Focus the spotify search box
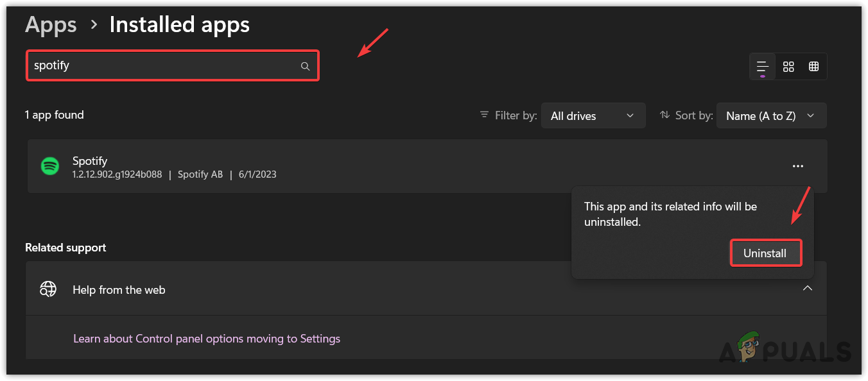Viewport: 868px width, 381px height. point(164,65)
